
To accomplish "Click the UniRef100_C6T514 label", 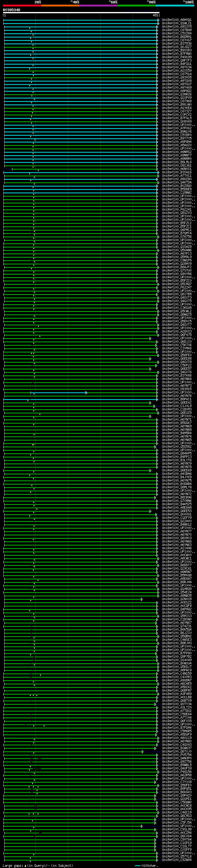I will pyautogui.click(x=177, y=74).
